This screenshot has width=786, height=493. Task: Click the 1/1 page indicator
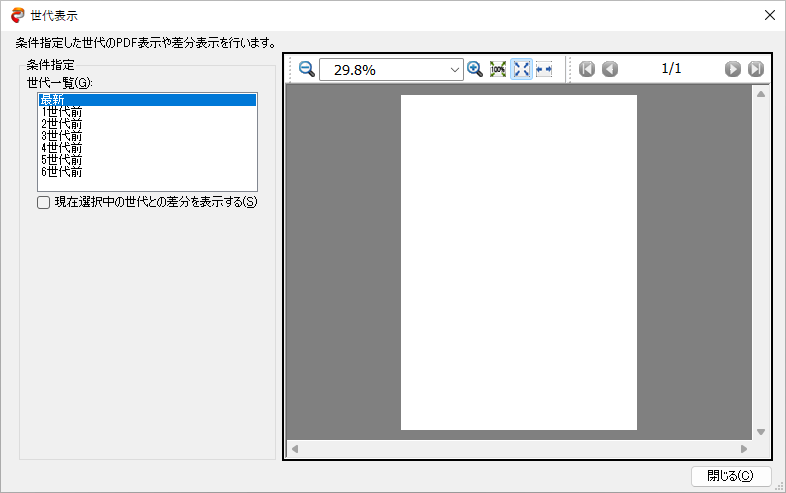click(671, 69)
